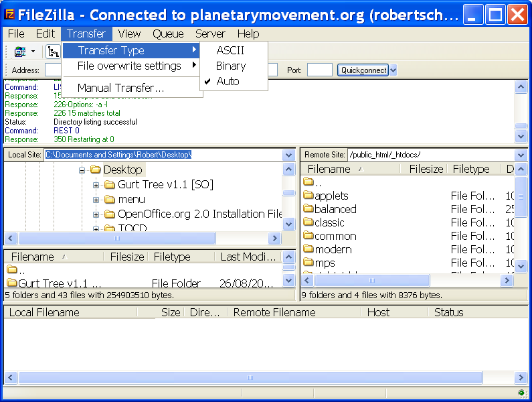
Task: Sort local list by Last Modified header
Action: click(248, 257)
